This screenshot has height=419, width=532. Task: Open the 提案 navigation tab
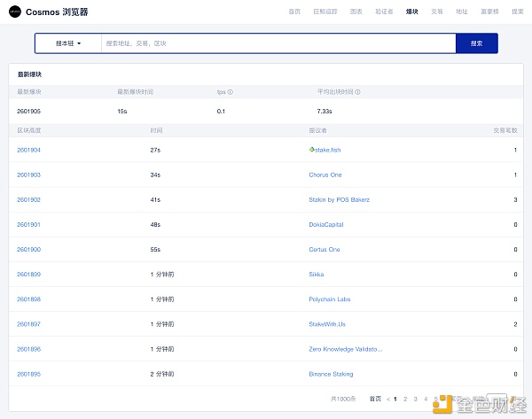518,12
